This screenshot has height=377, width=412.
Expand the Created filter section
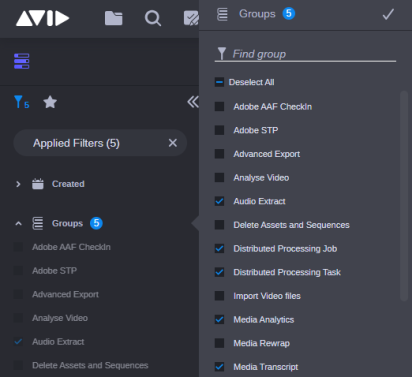tap(18, 184)
